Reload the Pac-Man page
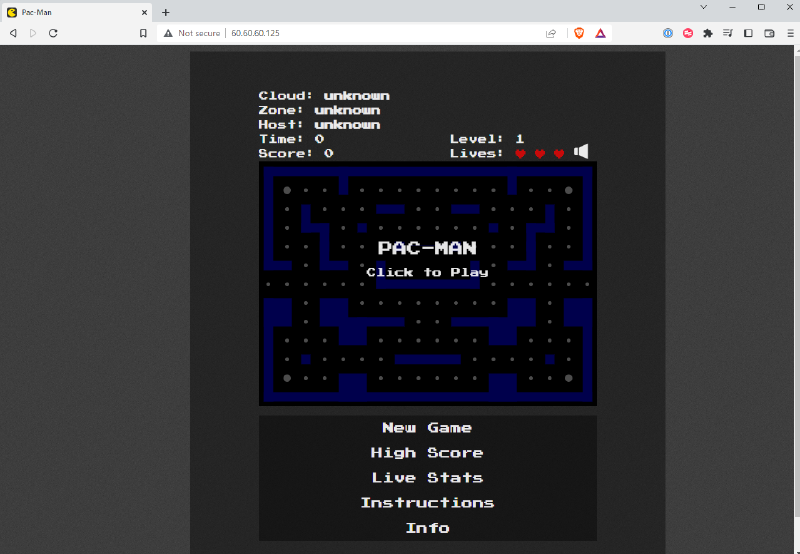 pyautogui.click(x=53, y=33)
